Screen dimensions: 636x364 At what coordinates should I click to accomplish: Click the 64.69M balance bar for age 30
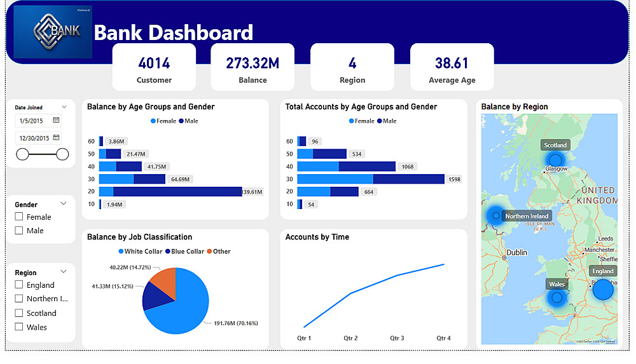(132, 179)
